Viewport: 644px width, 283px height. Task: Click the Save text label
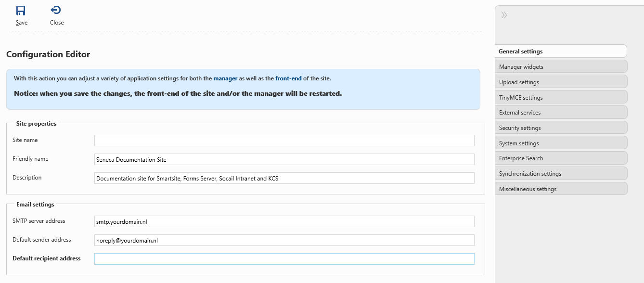tap(21, 23)
